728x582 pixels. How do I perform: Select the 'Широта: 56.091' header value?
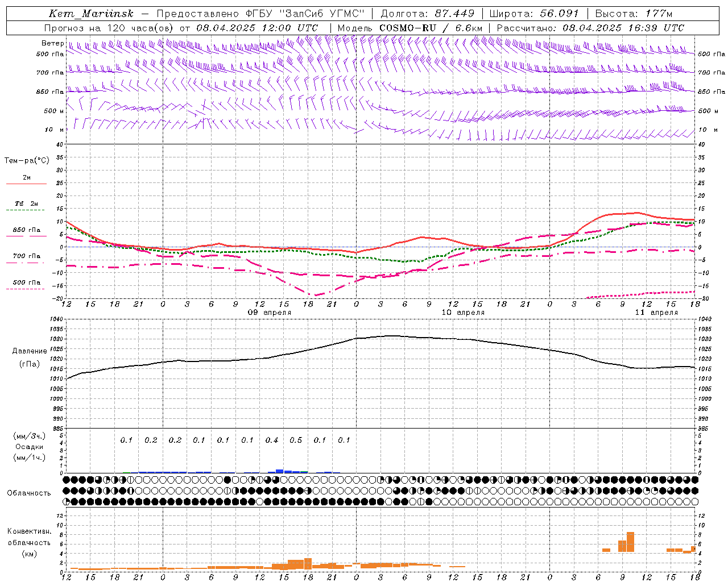pos(534,14)
